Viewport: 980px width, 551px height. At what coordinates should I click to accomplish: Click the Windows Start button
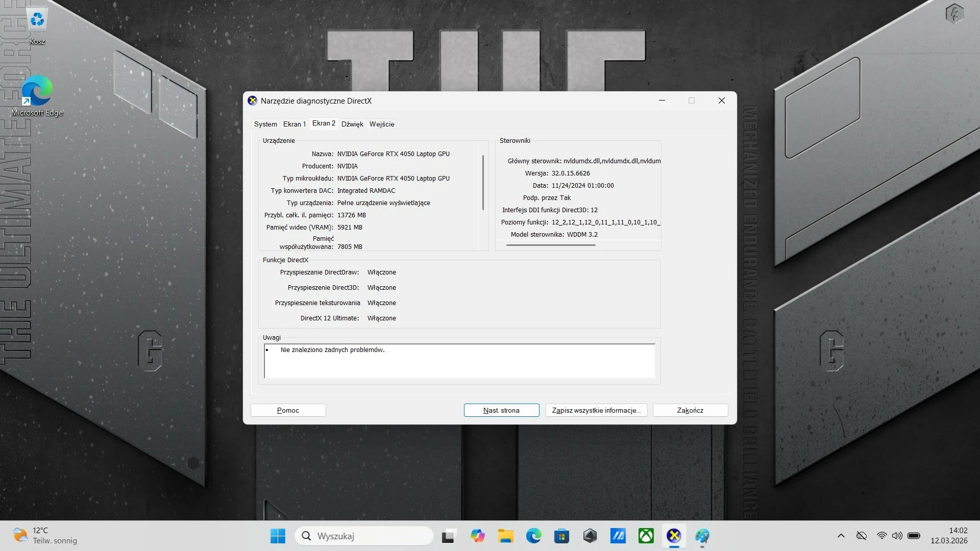point(278,536)
